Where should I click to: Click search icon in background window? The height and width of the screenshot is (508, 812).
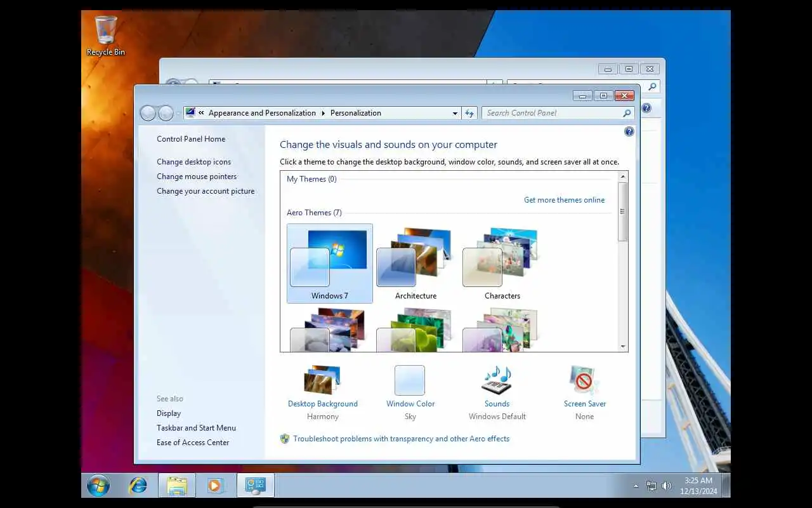(653, 86)
